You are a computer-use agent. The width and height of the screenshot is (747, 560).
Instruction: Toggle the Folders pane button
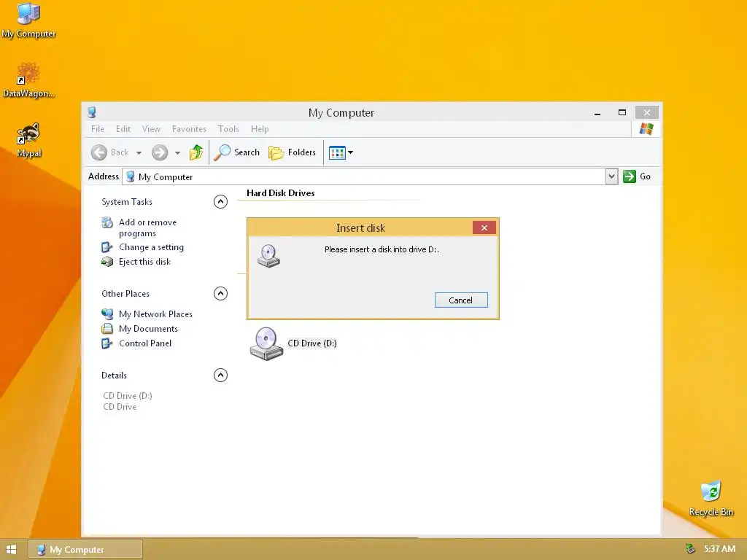[292, 152]
